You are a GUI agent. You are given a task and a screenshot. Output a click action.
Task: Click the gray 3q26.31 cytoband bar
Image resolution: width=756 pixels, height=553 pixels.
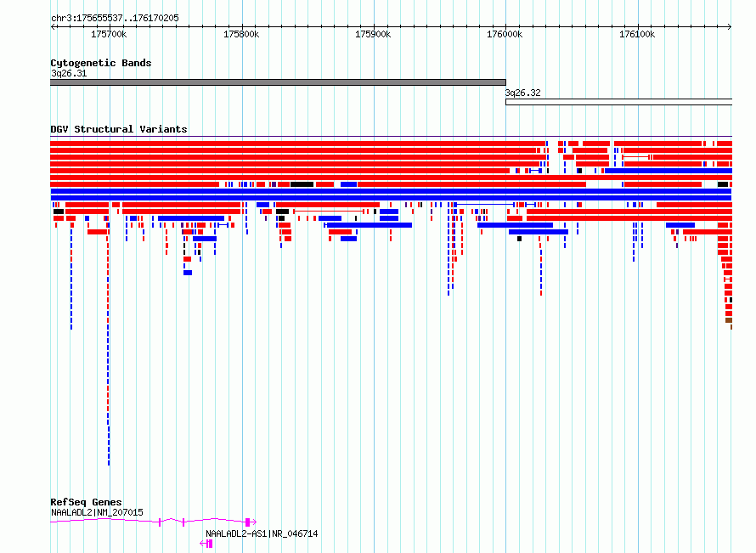[279, 82]
